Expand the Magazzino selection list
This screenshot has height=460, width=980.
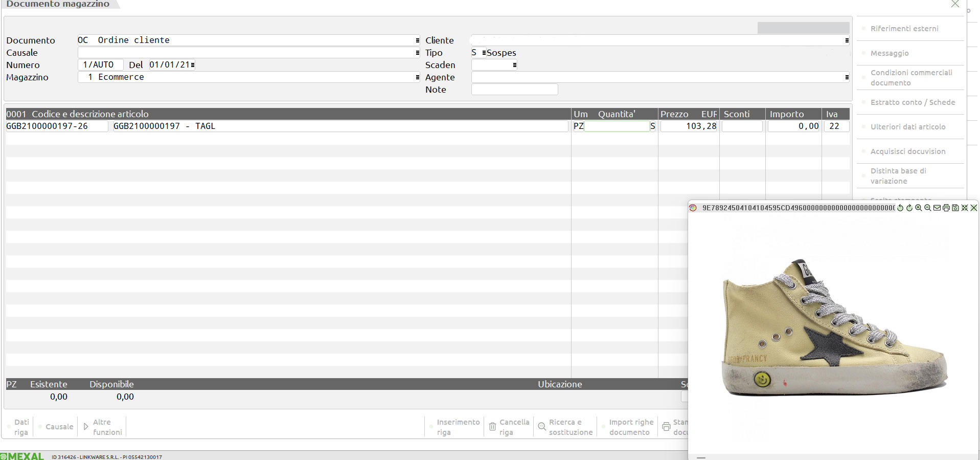[417, 77]
